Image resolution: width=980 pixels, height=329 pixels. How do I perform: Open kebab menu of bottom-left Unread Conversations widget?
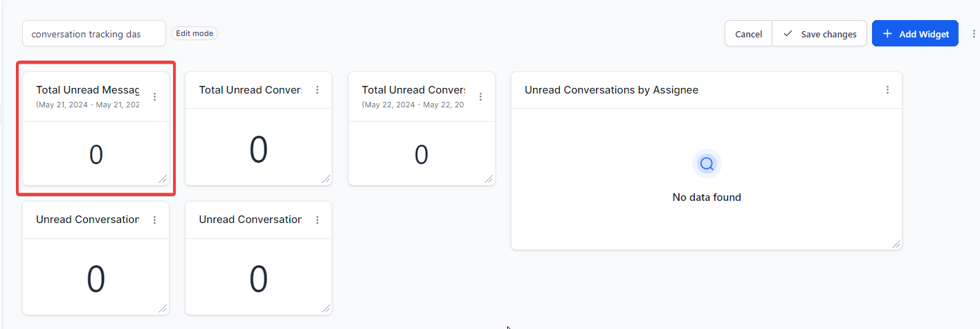pyautogui.click(x=154, y=220)
